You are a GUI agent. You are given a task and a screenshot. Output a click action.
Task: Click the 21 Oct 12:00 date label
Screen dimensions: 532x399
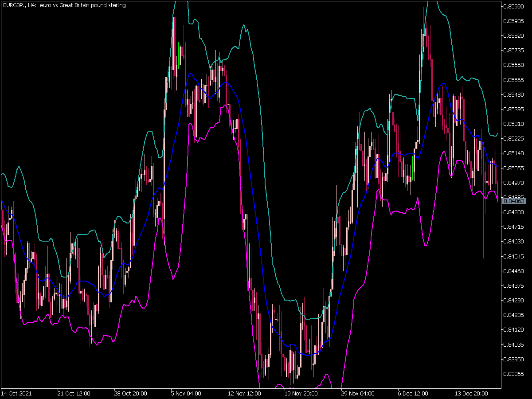(74, 394)
